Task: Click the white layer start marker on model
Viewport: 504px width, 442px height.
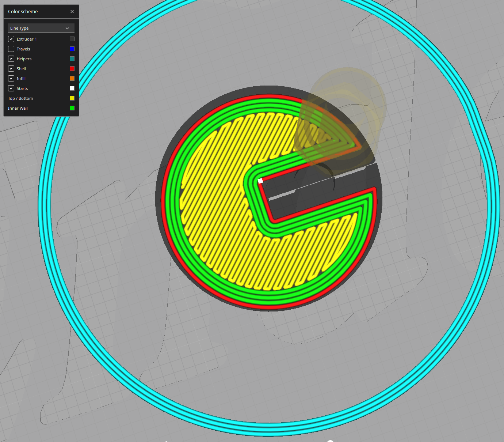Action: click(x=260, y=181)
